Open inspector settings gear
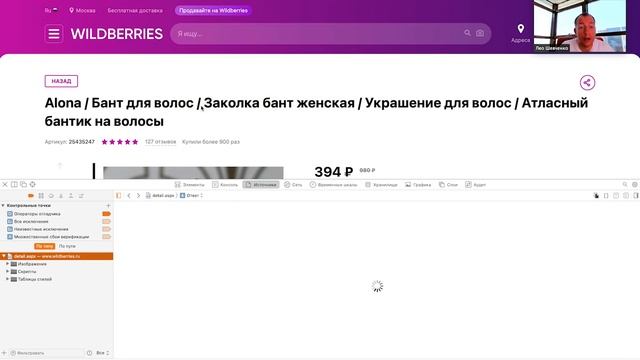The height and width of the screenshot is (360, 640). (x=635, y=184)
